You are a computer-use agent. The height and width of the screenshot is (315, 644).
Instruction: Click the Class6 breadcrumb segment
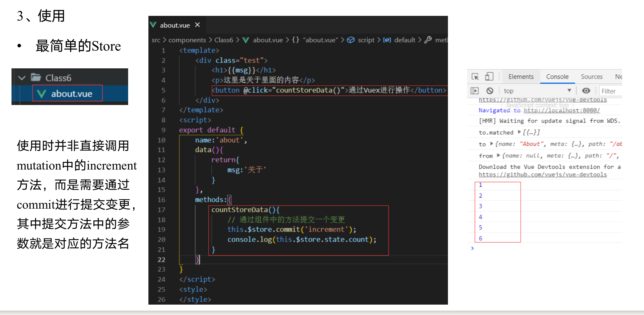224,40
